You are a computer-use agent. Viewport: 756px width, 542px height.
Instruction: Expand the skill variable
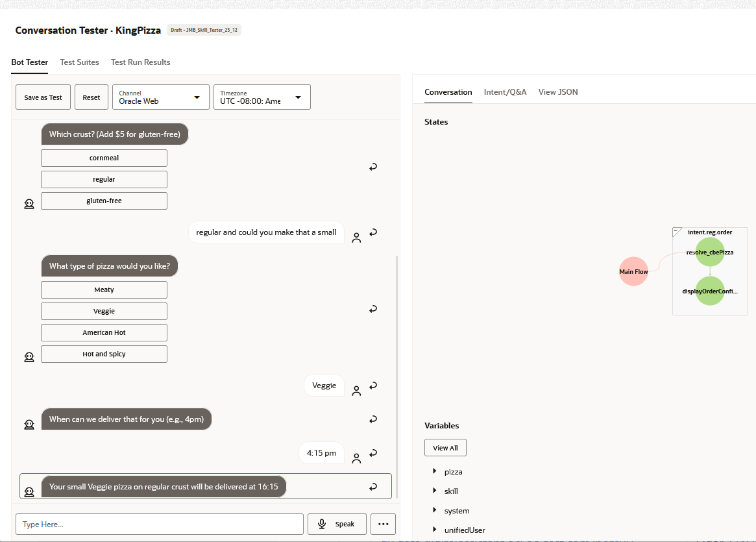[x=434, y=491]
